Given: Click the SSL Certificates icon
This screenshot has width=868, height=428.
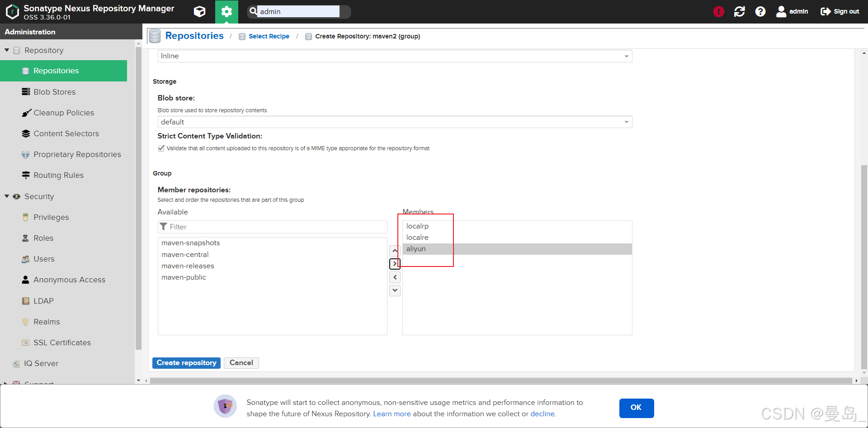Looking at the screenshot, I should click(26, 342).
